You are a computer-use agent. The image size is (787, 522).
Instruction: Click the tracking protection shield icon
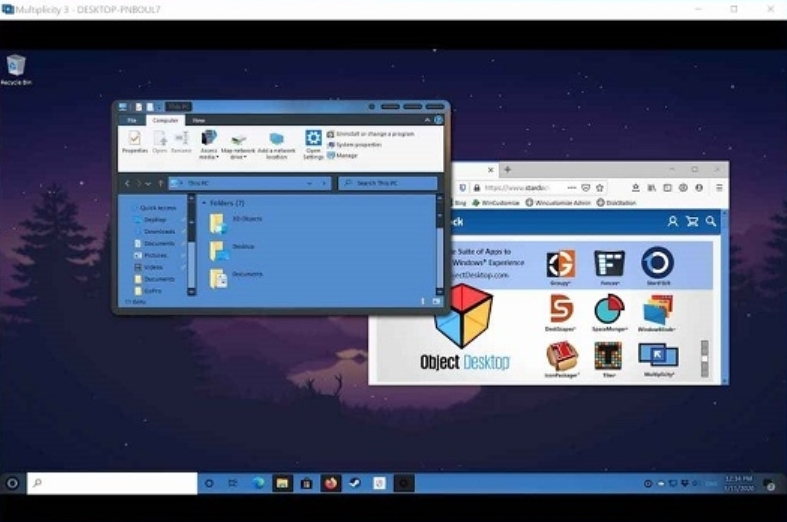pyautogui.click(x=463, y=188)
